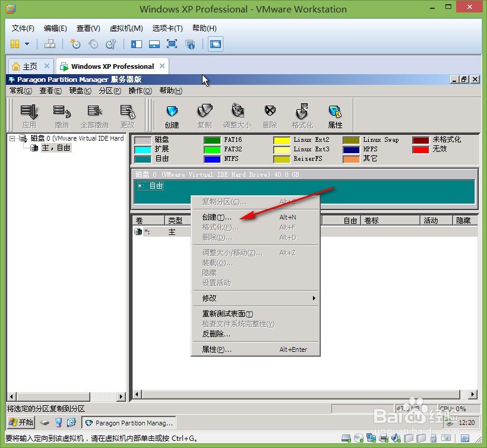
Task: Click the 复制 copy partition toolbar icon
Action: 204,116
